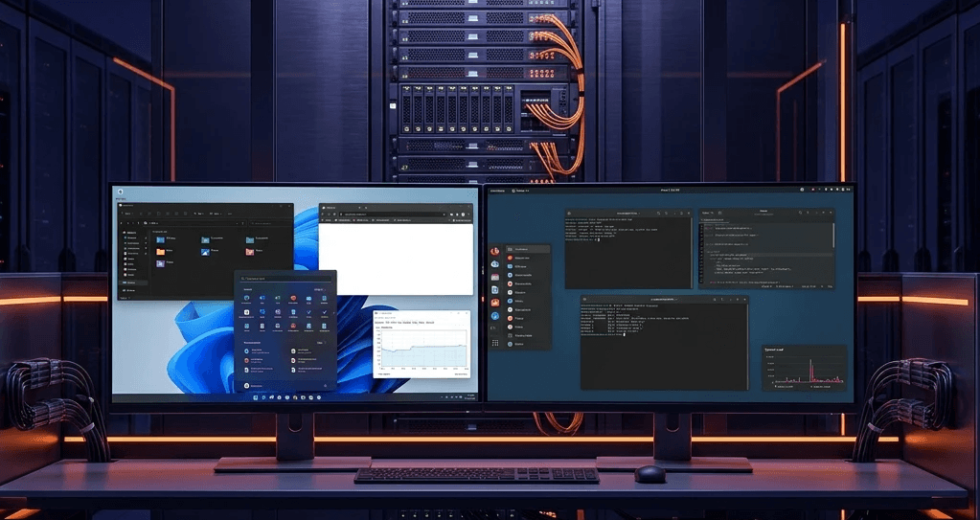Viewport: 980px width, 520px height.
Task: Open the purple folder in File Explorer
Action: (160, 263)
